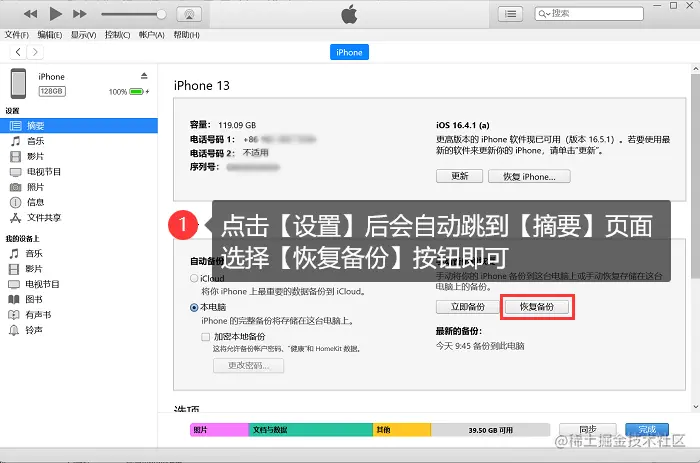Image resolution: width=700 pixels, height=463 pixels.
Task: Click the green 文档与数据 storage segment
Action: click(x=311, y=430)
